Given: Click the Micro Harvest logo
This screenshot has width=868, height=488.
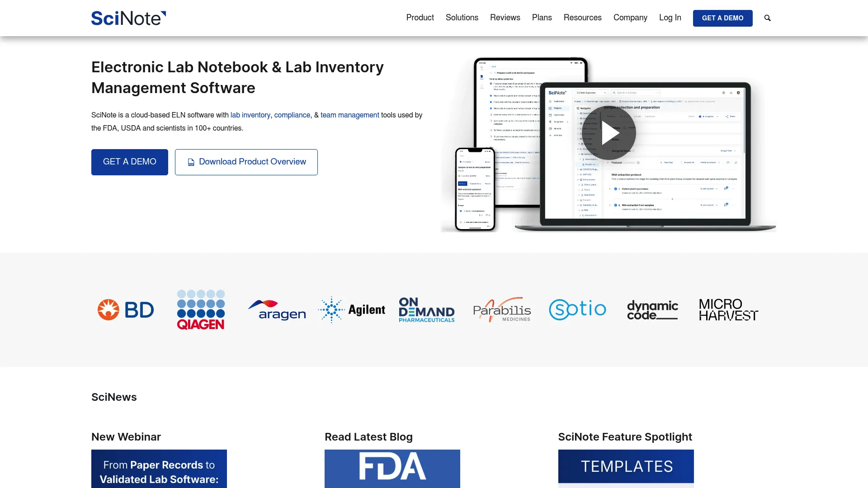Looking at the screenshot, I should (728, 310).
